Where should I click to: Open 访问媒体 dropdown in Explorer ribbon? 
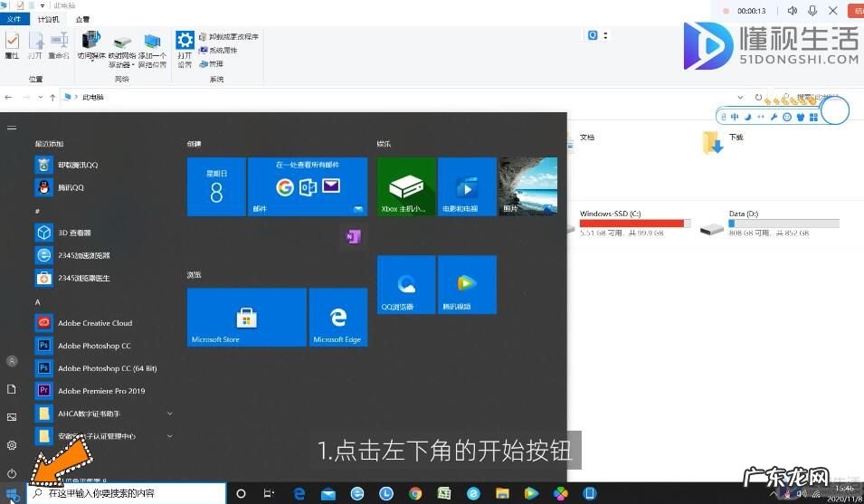[x=90, y=46]
